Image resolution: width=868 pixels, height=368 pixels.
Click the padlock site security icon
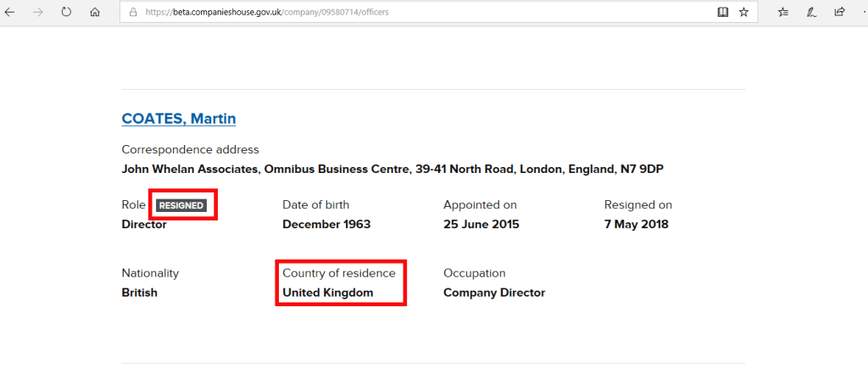(x=131, y=13)
